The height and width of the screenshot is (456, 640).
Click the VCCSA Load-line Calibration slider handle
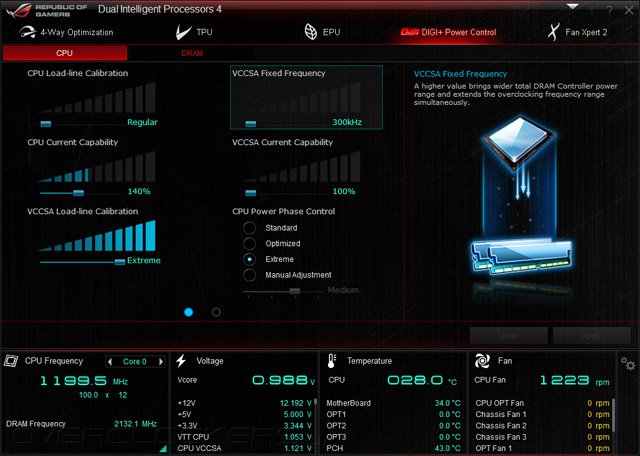[120, 262]
